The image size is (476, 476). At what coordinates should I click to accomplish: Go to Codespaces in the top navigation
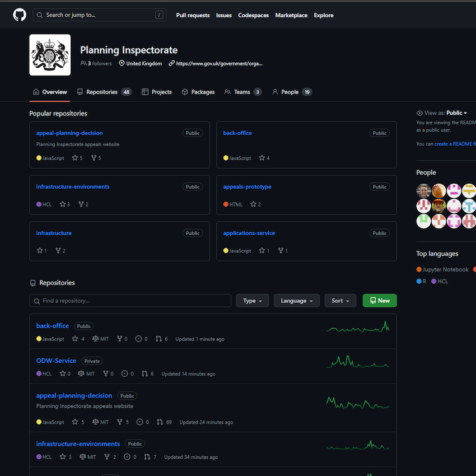(x=253, y=15)
